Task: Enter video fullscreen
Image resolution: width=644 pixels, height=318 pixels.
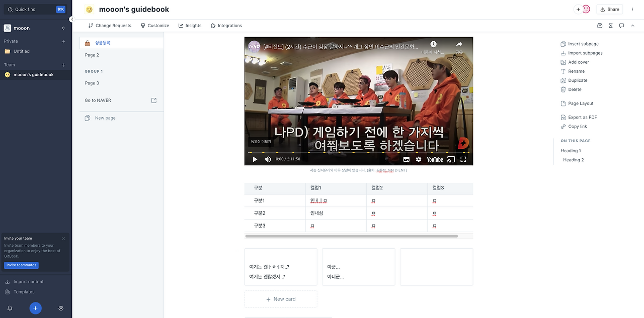Action: click(x=463, y=159)
